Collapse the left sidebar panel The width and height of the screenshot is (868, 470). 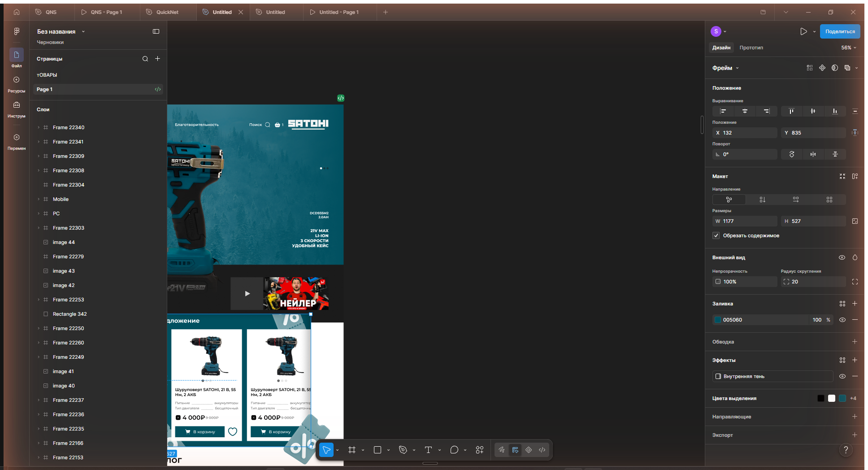click(156, 31)
